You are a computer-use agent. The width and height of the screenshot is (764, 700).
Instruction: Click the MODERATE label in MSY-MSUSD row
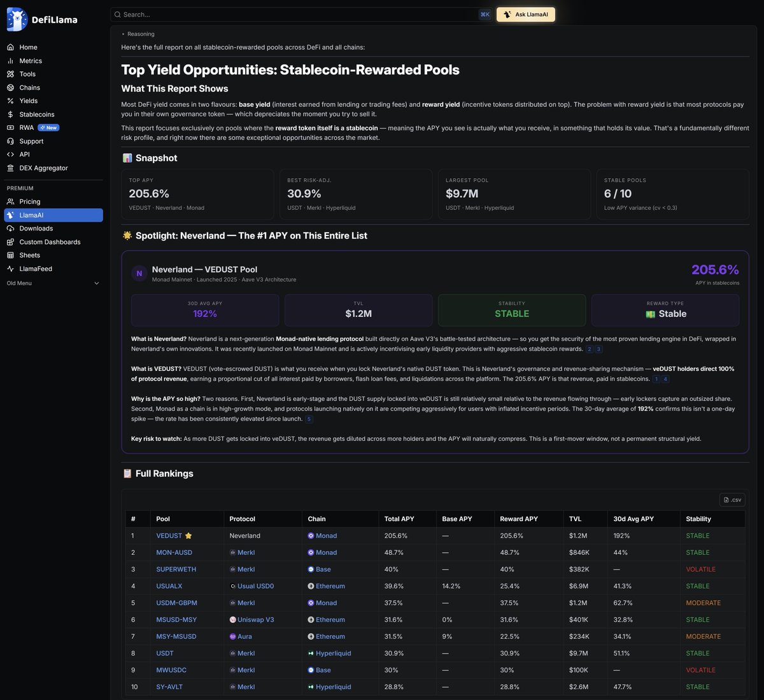704,636
